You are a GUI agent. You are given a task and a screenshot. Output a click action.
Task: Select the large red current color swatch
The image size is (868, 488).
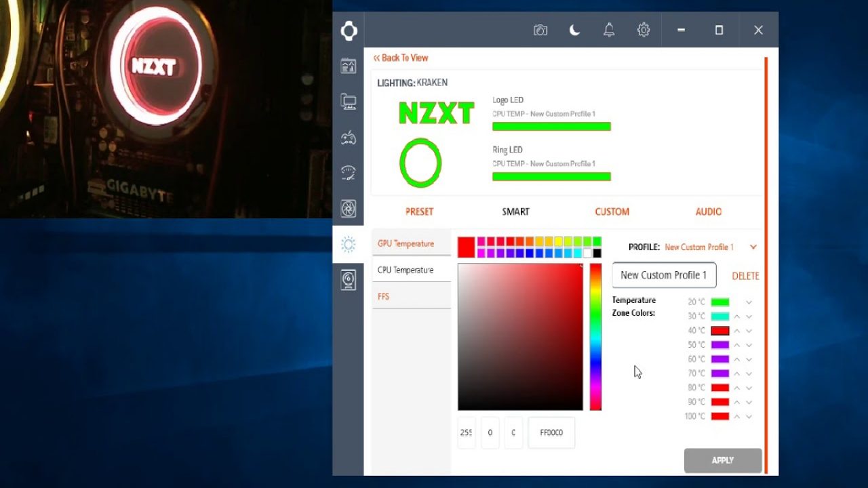click(x=466, y=247)
